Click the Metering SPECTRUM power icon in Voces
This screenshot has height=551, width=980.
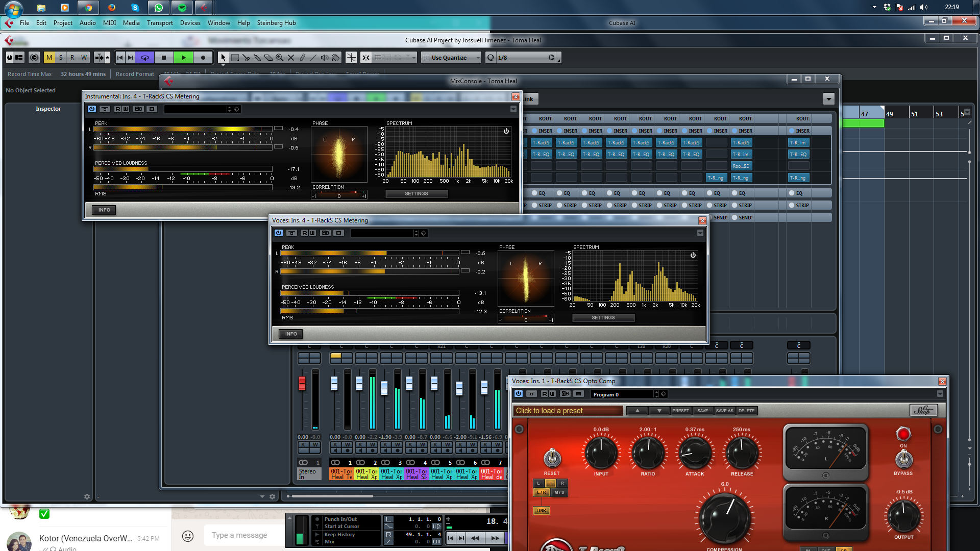tap(693, 255)
